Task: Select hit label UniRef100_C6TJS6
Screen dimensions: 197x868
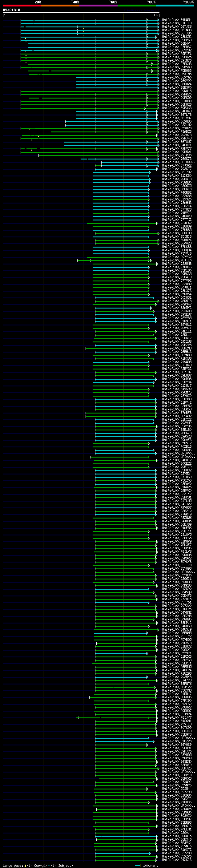Action: [x=177, y=26]
